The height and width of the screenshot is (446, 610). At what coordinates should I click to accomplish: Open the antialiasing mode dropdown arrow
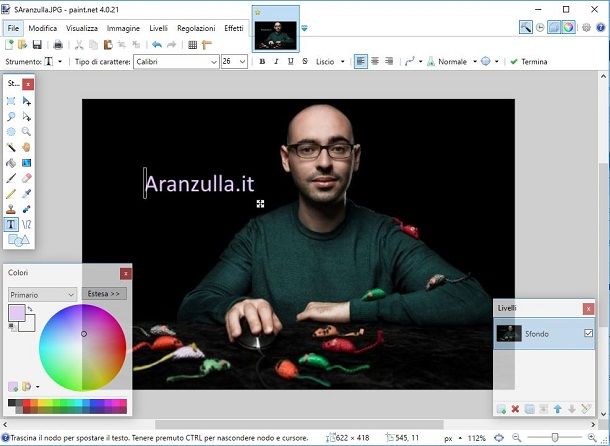pos(496,61)
